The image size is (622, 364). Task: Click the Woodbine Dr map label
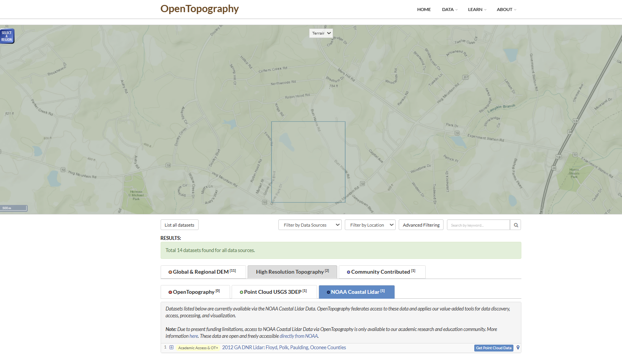click(x=421, y=169)
